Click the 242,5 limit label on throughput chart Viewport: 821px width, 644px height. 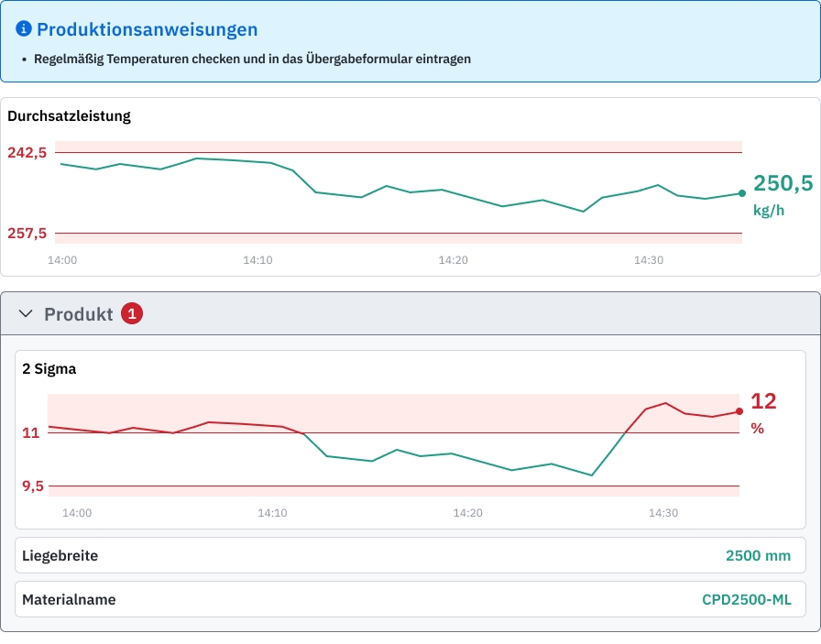[x=27, y=153]
